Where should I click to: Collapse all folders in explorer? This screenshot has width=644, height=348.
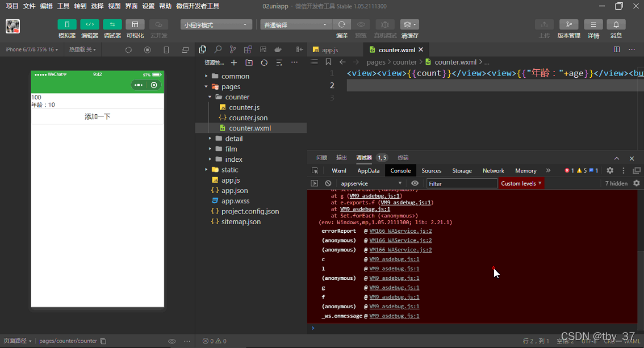pos(279,62)
